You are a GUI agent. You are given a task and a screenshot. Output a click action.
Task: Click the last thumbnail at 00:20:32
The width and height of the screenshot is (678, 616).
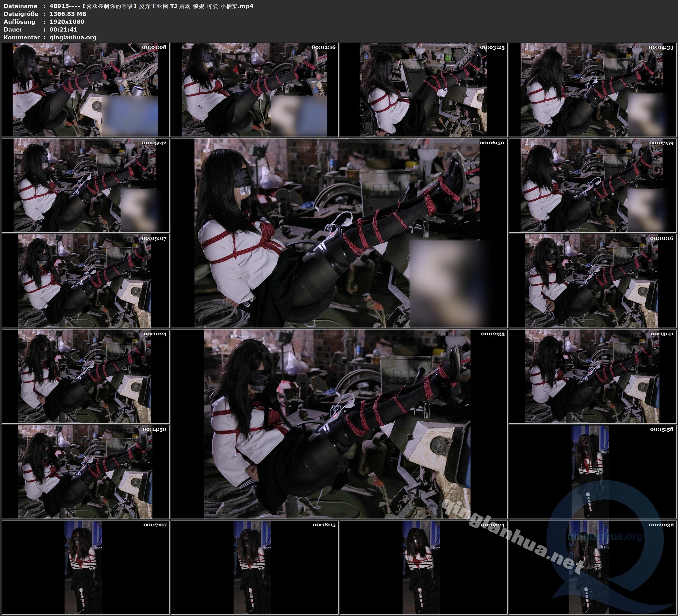(x=593, y=567)
